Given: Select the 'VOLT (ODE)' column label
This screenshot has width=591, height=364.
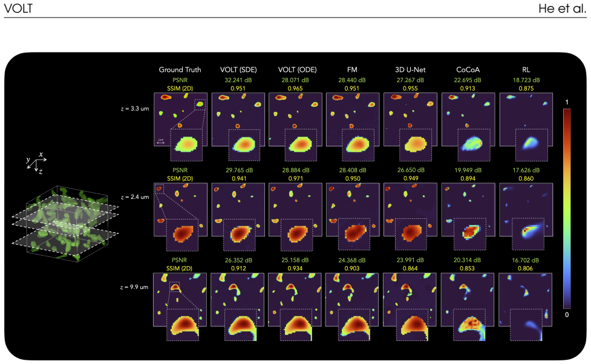Looking at the screenshot, I should pos(297,70).
